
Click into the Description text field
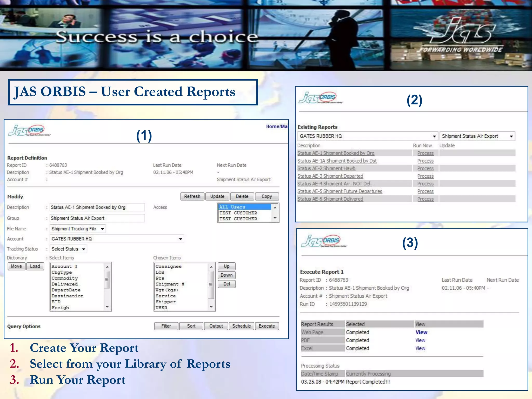point(97,207)
